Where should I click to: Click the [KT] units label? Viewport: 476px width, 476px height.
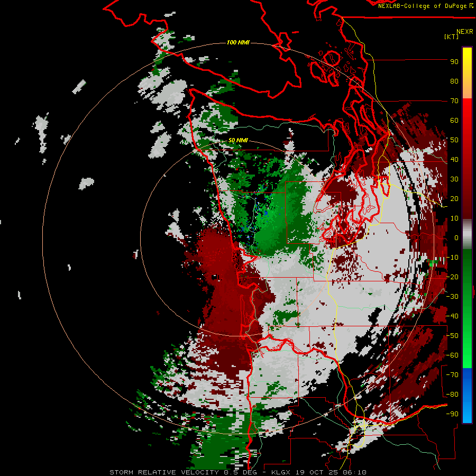click(x=452, y=36)
